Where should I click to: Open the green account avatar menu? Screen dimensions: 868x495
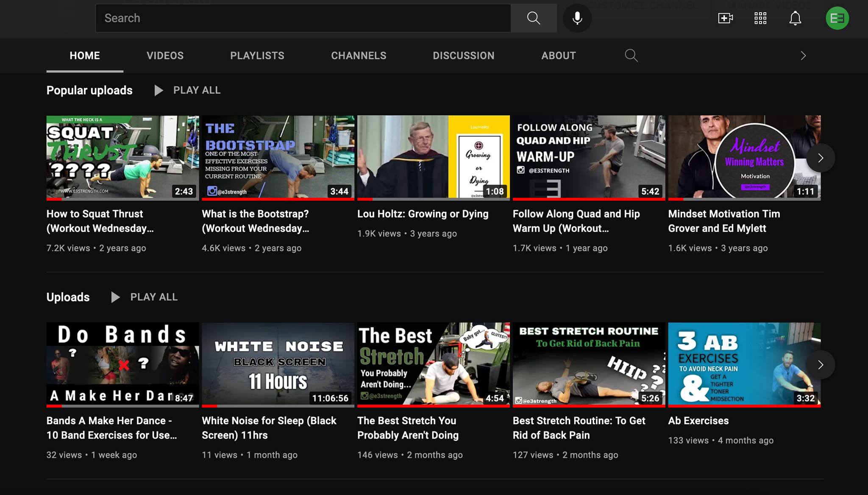click(x=837, y=18)
